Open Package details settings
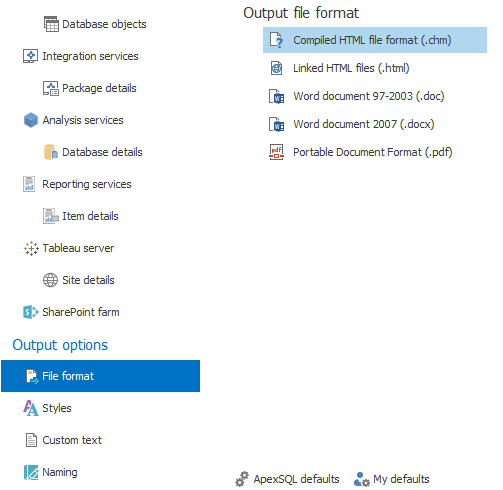The width and height of the screenshot is (503, 490). (90, 88)
